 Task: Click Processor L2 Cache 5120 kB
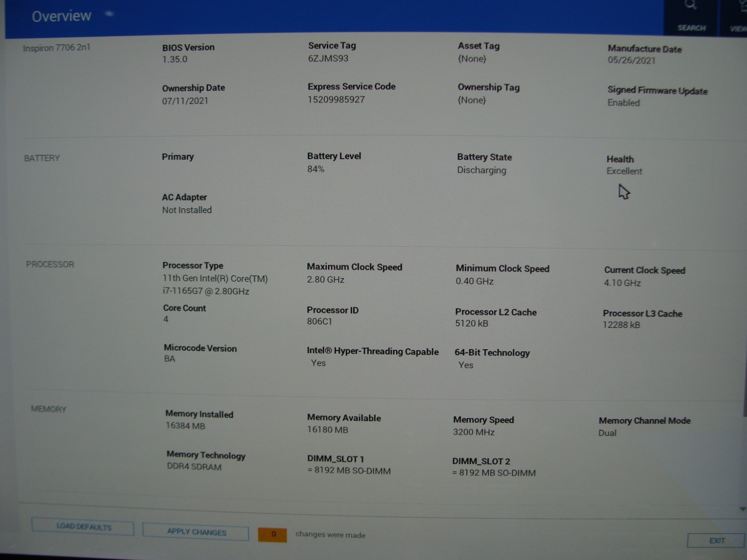(472, 323)
